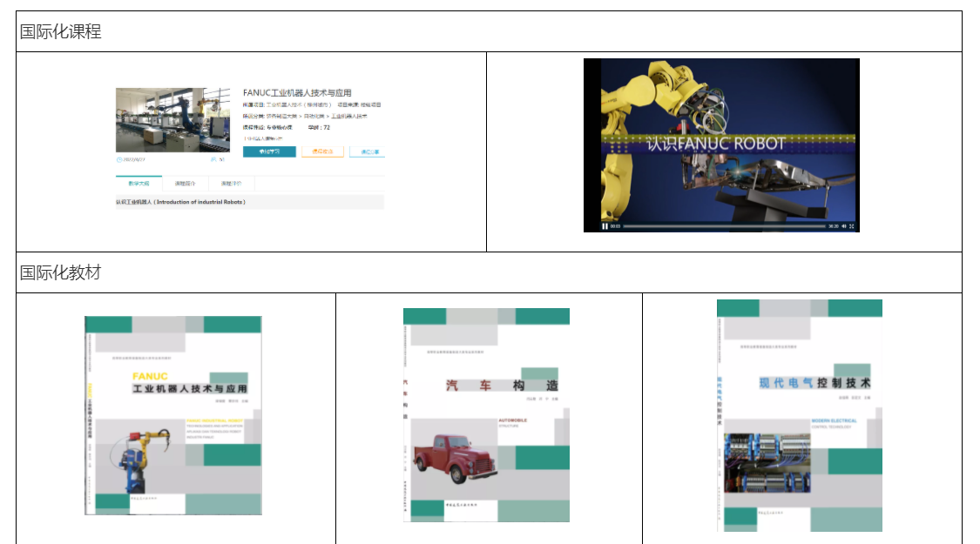Screen dimensions: 980x544
Task: Click the clock icon beside the course date
Action: [x=119, y=160]
